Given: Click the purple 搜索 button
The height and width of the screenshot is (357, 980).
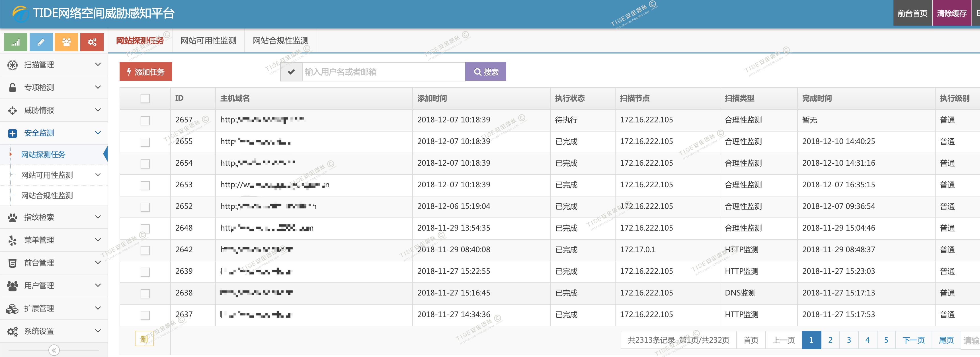Looking at the screenshot, I should 485,72.
